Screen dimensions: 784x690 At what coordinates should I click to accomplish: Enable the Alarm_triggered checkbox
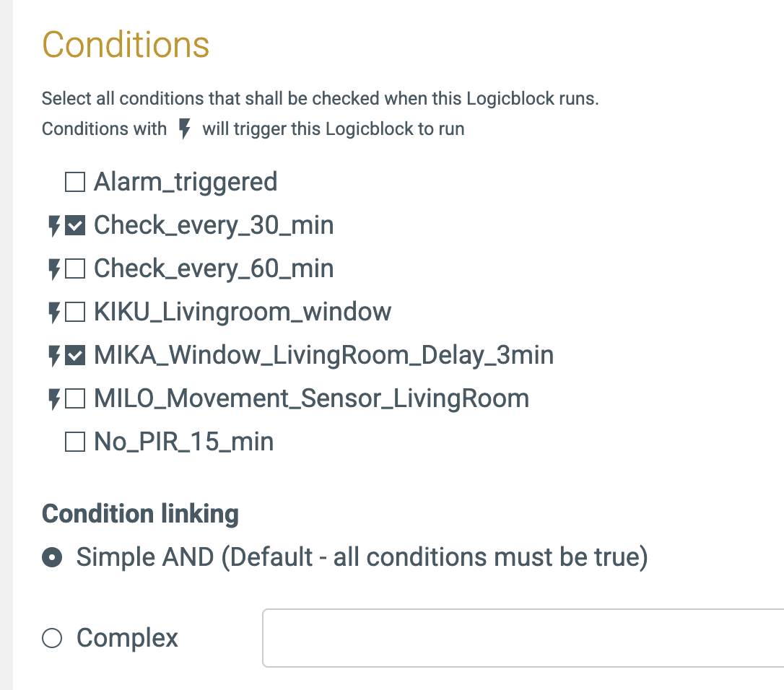click(75, 182)
